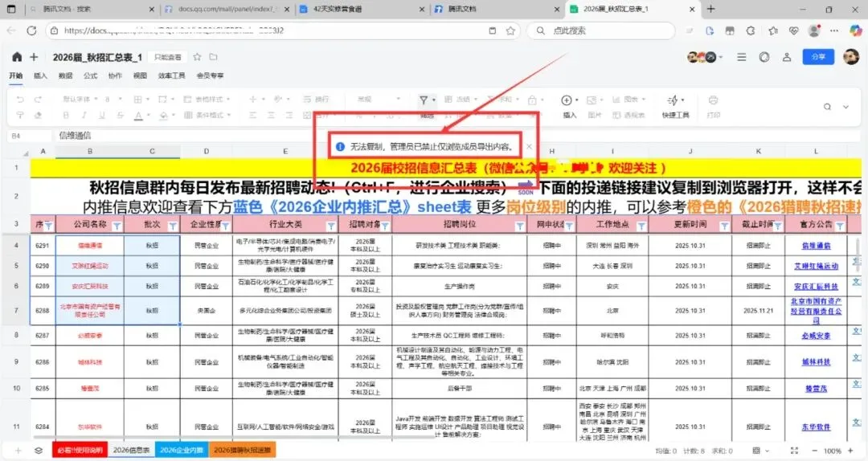
Task: Open the user avatar at the top right
Action: [x=851, y=57]
